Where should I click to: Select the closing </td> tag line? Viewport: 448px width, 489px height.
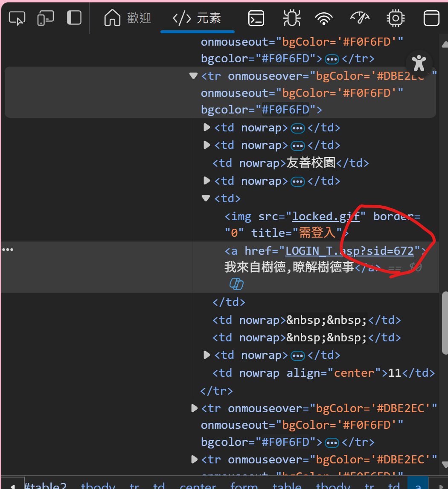tap(229, 302)
